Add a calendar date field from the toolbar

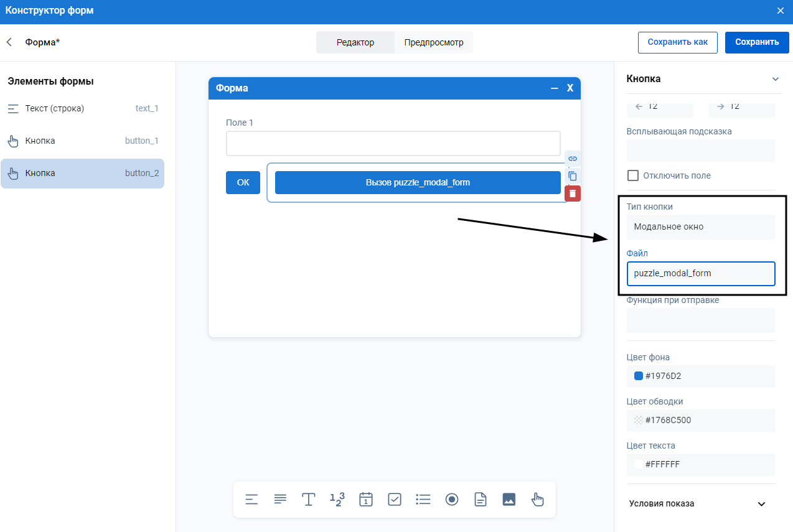366,499
